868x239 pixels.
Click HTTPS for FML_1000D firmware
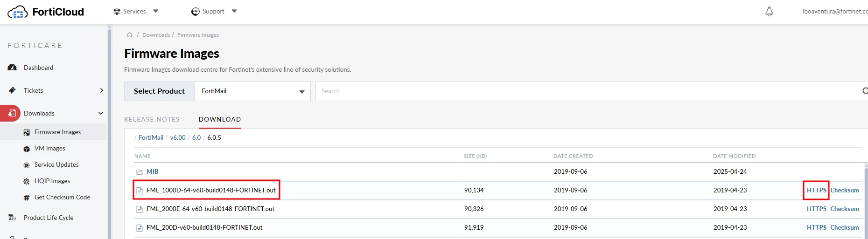coord(817,190)
